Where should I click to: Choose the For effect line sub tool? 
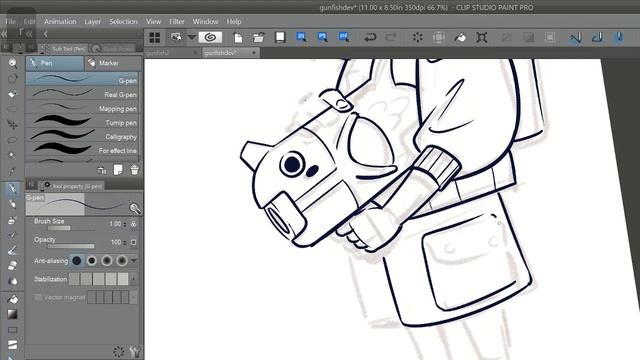tap(82, 150)
